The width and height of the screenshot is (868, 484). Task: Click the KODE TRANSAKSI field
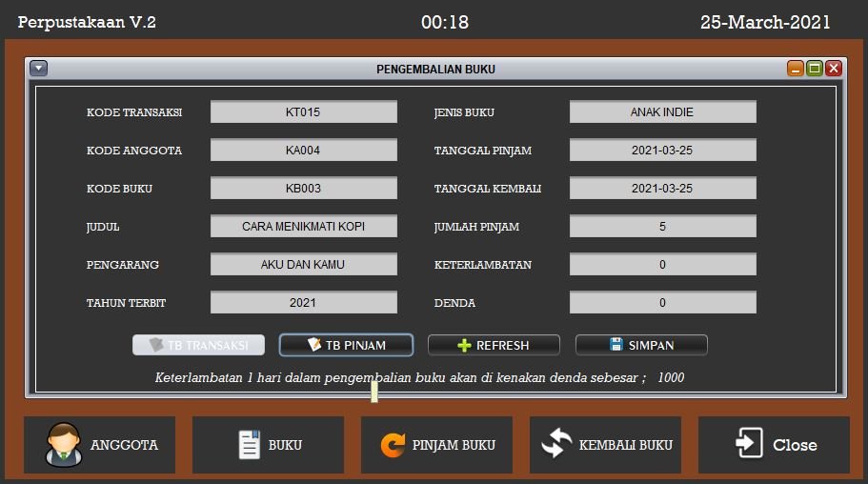click(303, 112)
